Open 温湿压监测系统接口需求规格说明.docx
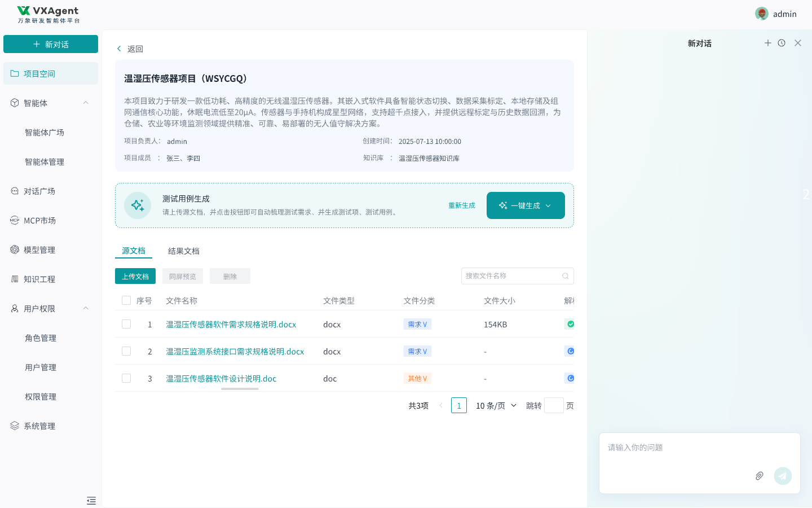 coord(235,351)
